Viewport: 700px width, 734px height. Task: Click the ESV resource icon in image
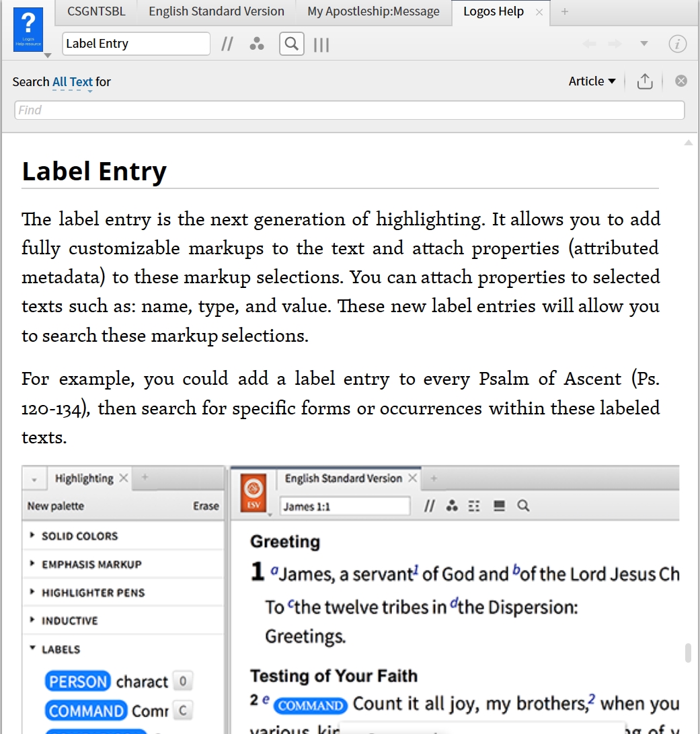point(253,493)
